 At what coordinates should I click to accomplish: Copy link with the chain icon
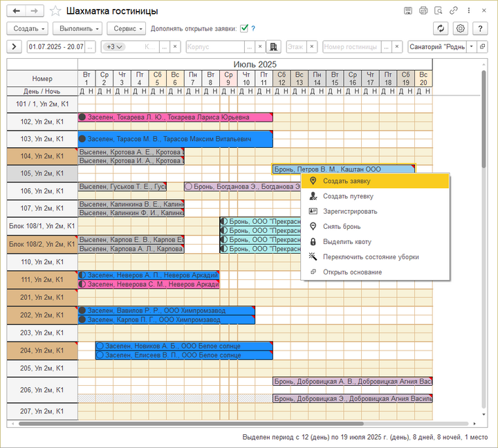click(454, 10)
